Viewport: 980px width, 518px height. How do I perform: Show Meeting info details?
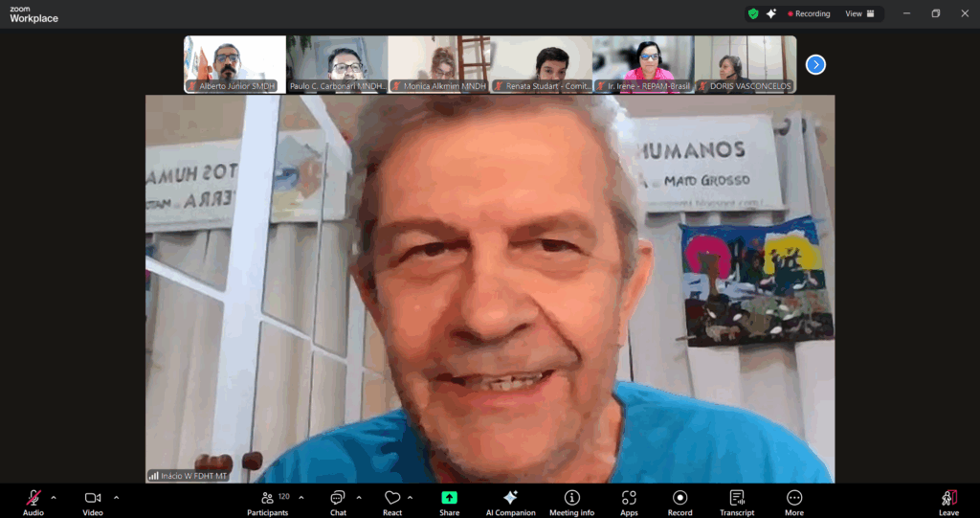pyautogui.click(x=572, y=499)
